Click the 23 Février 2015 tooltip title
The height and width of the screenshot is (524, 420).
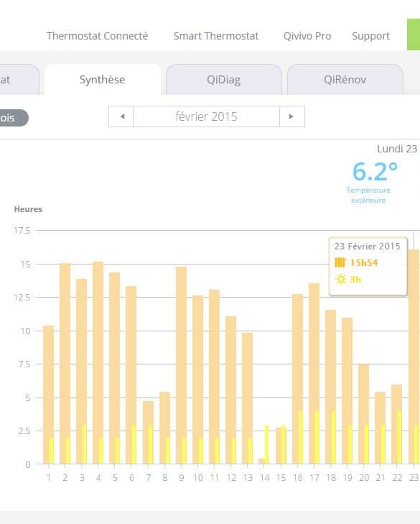pyautogui.click(x=368, y=247)
